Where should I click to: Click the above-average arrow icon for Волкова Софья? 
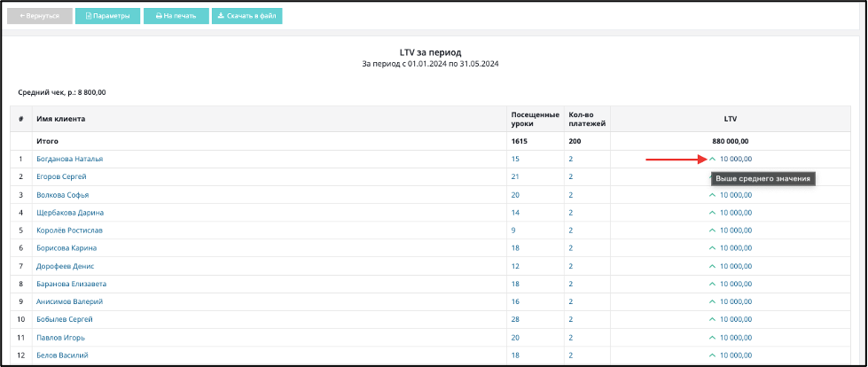pos(713,195)
